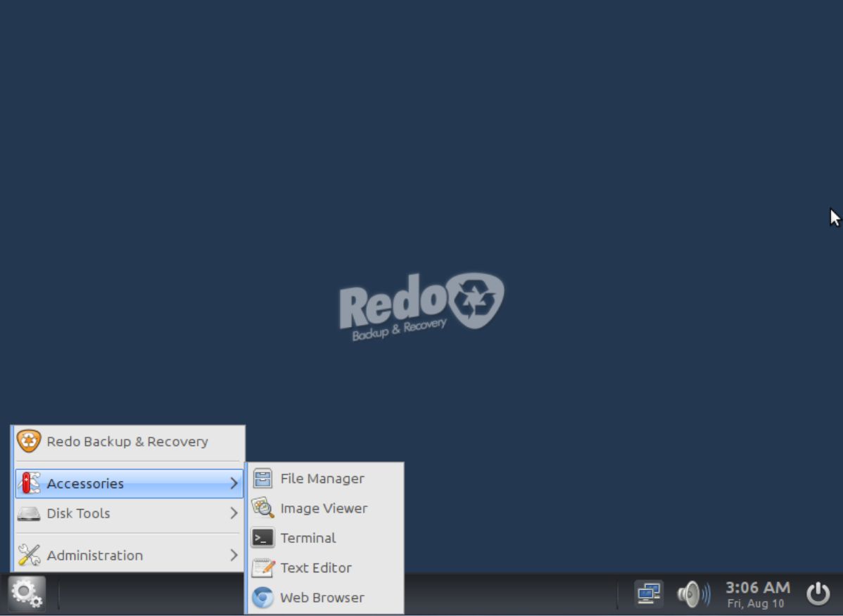Expand the Administration submenu arrow
The image size is (843, 616).
click(x=234, y=556)
